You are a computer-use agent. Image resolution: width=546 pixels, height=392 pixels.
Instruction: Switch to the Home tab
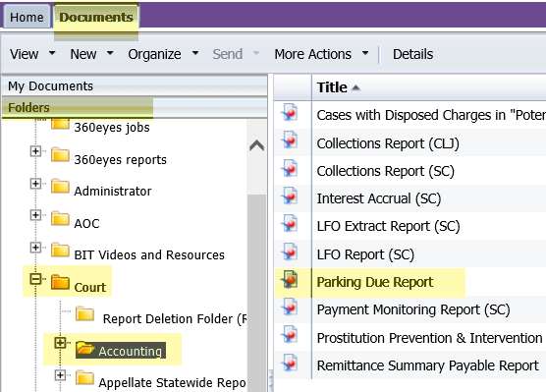27,17
